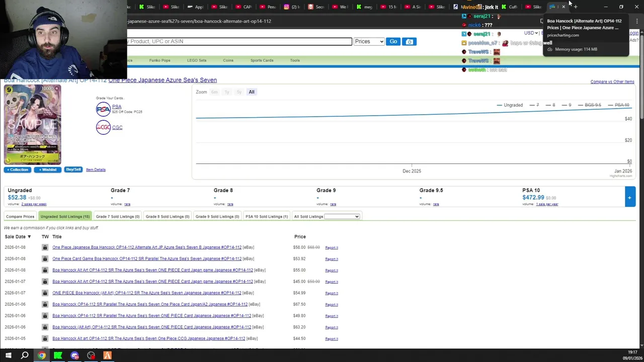The image size is (644, 362).
Task: Click the CGC grading logo icon
Action: click(103, 127)
